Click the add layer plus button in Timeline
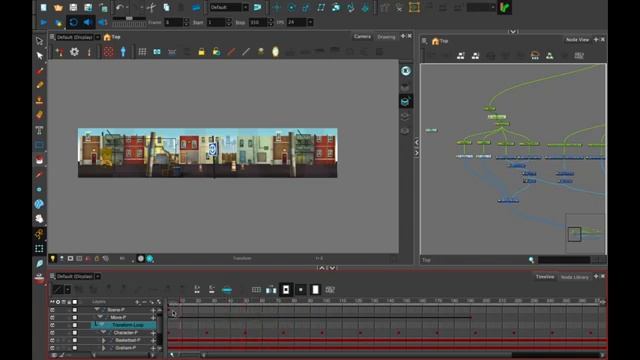The image size is (640, 360). pos(137,302)
